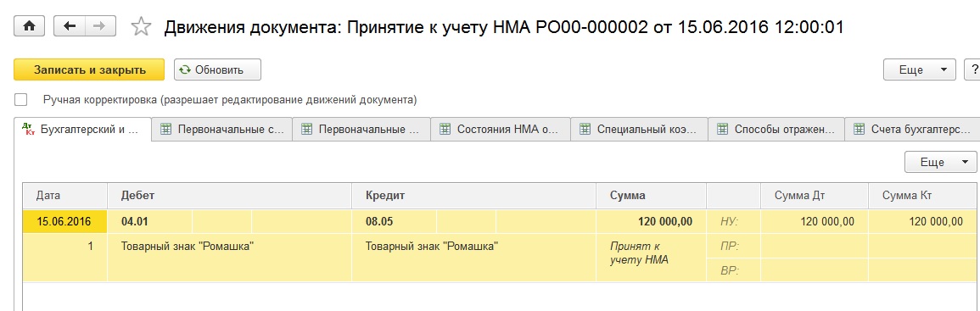Screen dimensions: 980x311
Task: Enable Ручная корректировка checkbox
Action: click(22, 99)
